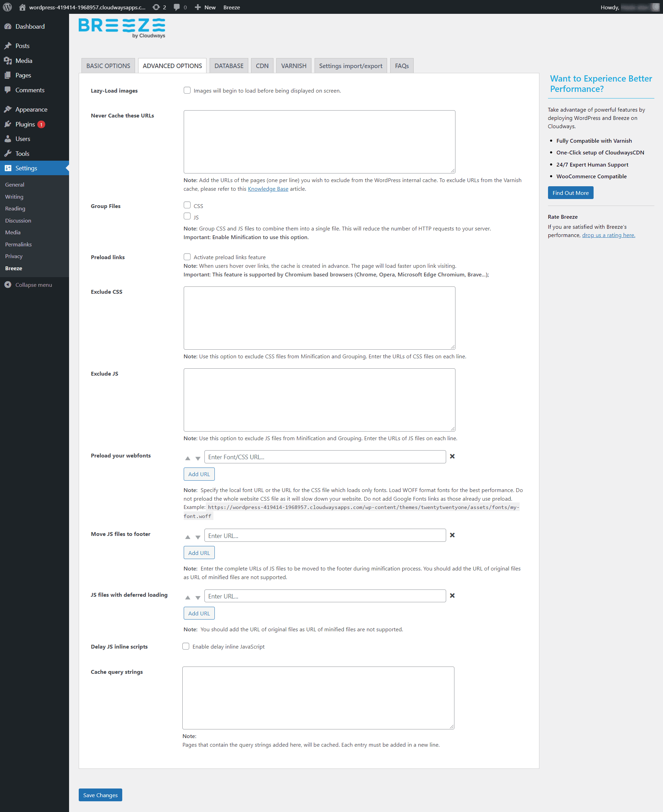Open the Plugins menu with update badge
The image size is (663, 812).
[x=25, y=124]
